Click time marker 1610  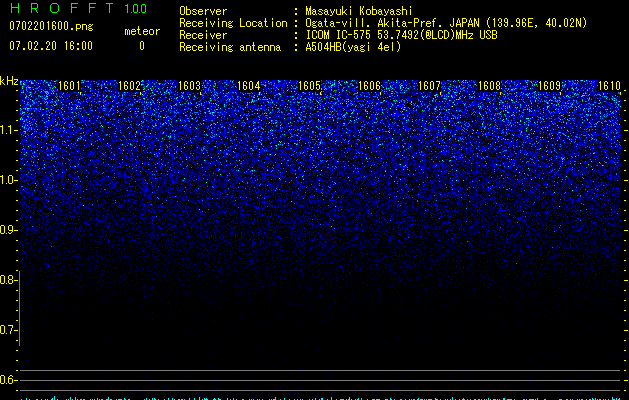pos(609,85)
